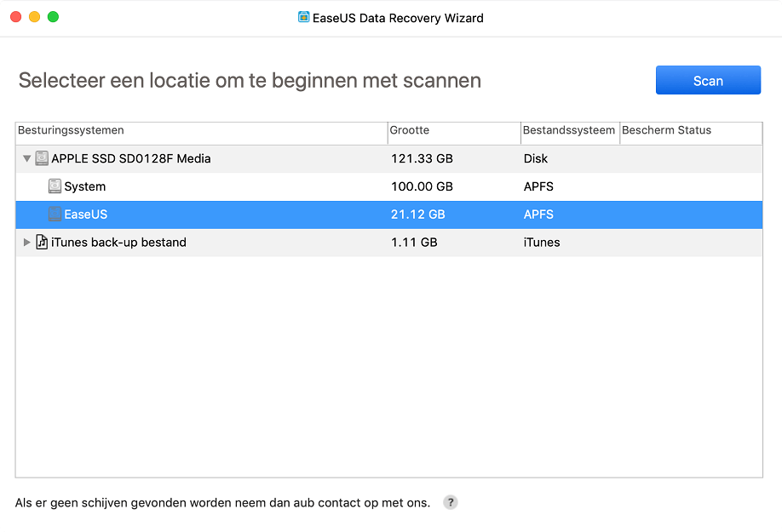Screen dimensions: 782x532
Task: Click the APFS cell in System row
Action: [538, 186]
